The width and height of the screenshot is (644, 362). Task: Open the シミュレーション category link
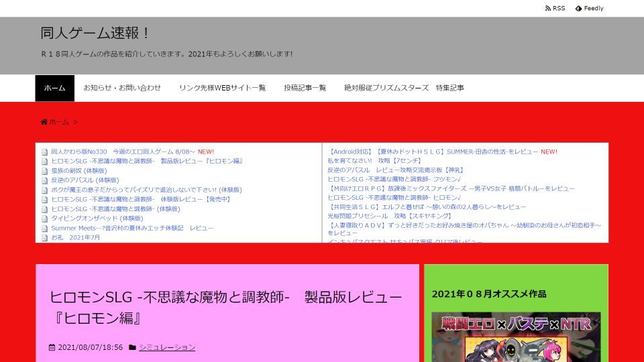(x=167, y=347)
